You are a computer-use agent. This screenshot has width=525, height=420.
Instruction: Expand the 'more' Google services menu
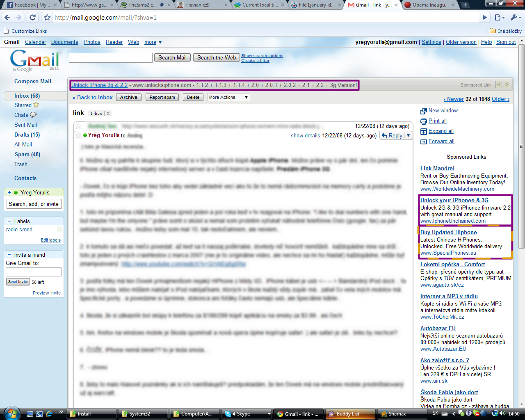click(153, 42)
